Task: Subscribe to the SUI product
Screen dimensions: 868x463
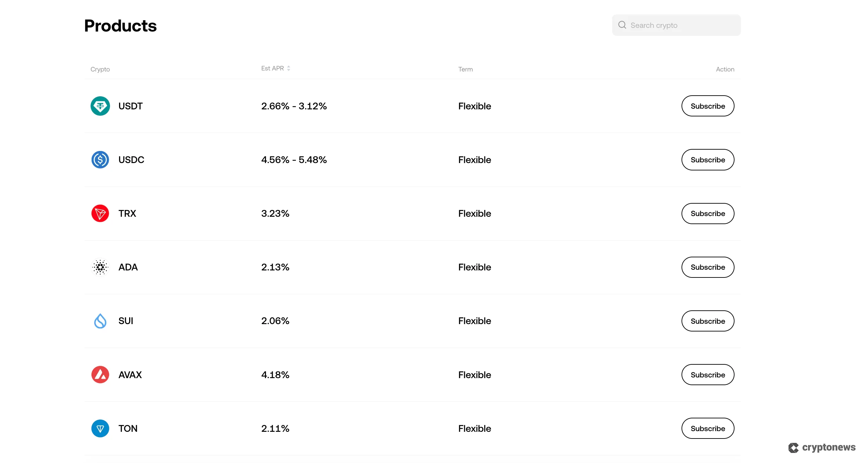Action: coord(708,321)
